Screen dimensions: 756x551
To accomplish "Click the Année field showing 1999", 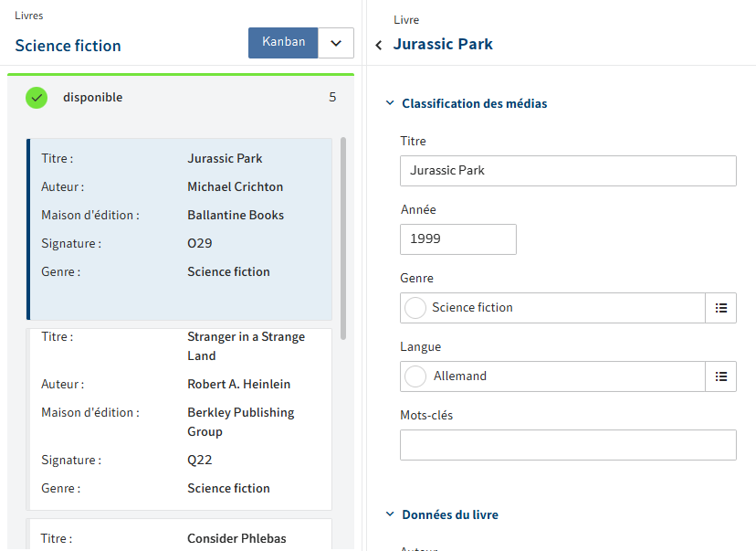I will pyautogui.click(x=458, y=239).
